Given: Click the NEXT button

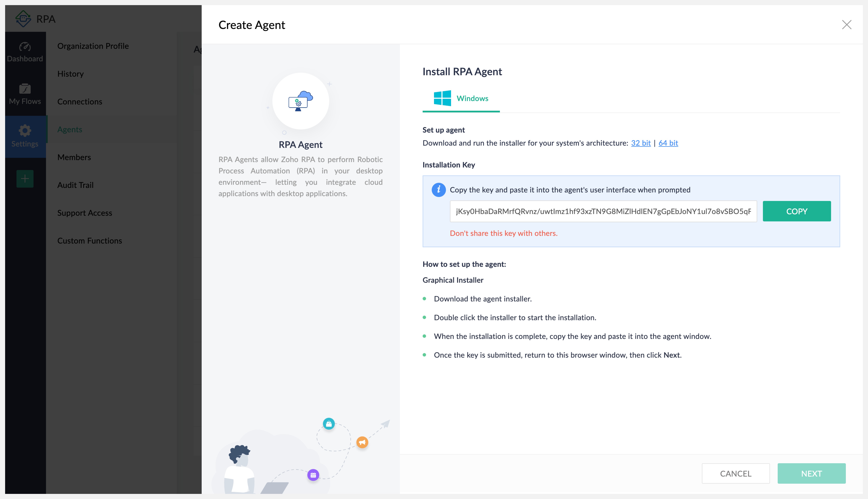Looking at the screenshot, I should pos(811,473).
